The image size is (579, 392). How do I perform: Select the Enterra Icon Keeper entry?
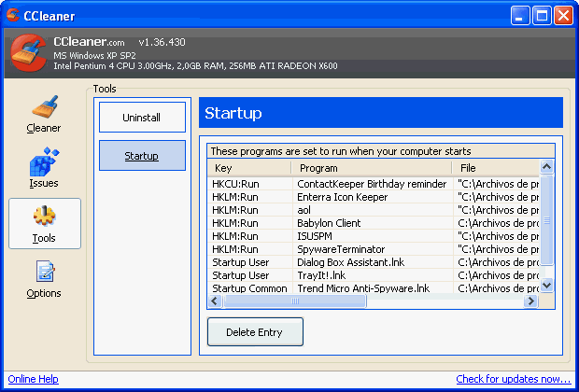click(x=343, y=197)
